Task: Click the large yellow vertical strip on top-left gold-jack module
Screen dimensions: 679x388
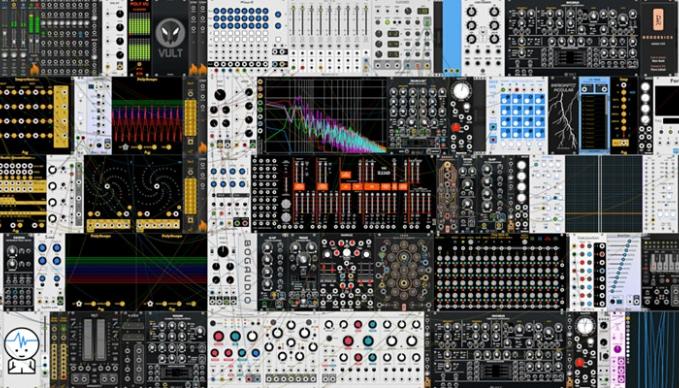Action: (61, 116)
